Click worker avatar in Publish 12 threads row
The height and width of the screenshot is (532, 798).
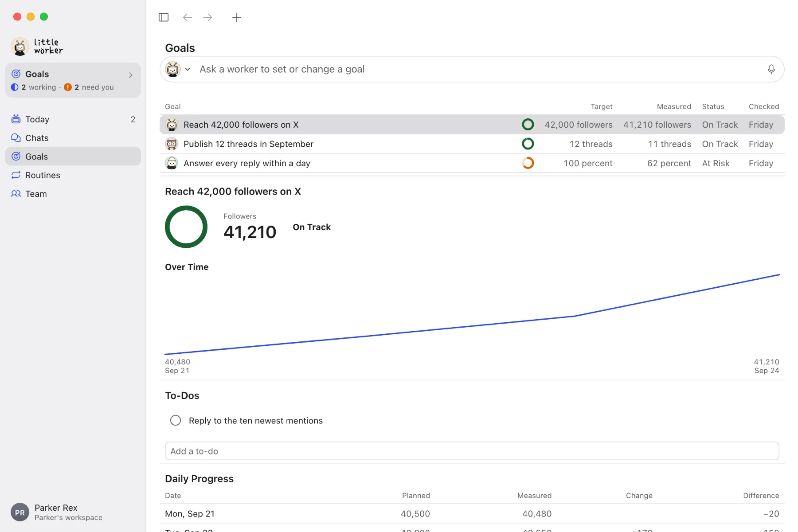coord(172,144)
